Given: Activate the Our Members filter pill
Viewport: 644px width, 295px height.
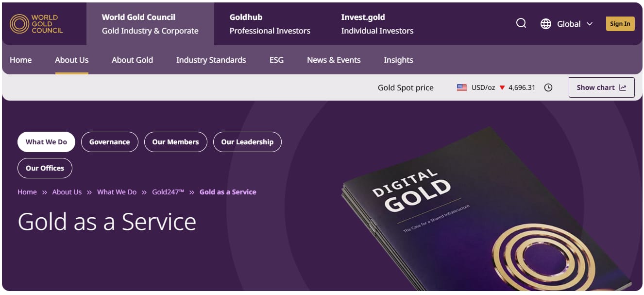Looking at the screenshot, I should pos(176,142).
